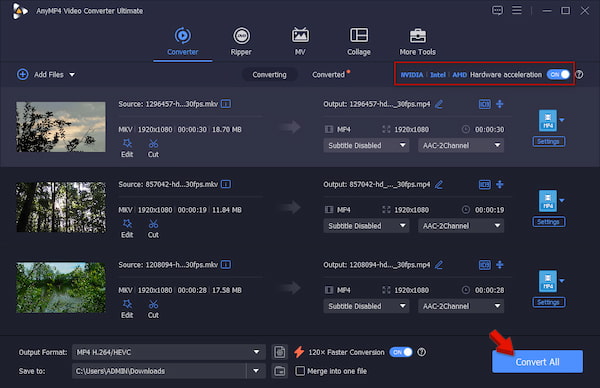Image resolution: width=600 pixels, height=388 pixels.
Task: Toggle Hardware acceleration switch
Action: (x=558, y=75)
